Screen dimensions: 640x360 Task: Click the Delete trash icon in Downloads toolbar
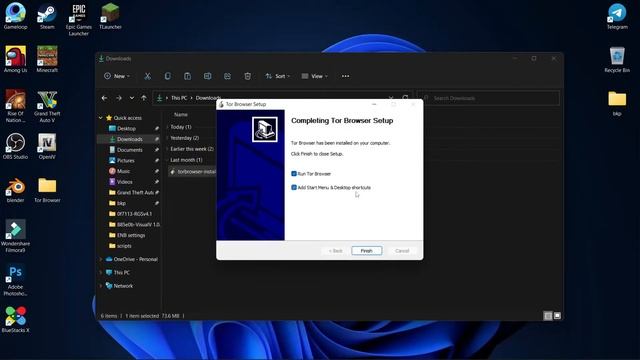[247, 76]
